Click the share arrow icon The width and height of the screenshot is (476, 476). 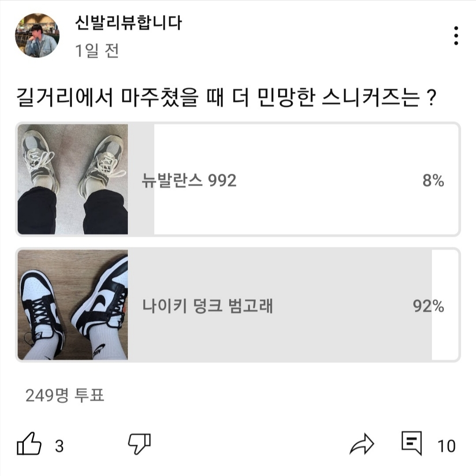click(362, 444)
